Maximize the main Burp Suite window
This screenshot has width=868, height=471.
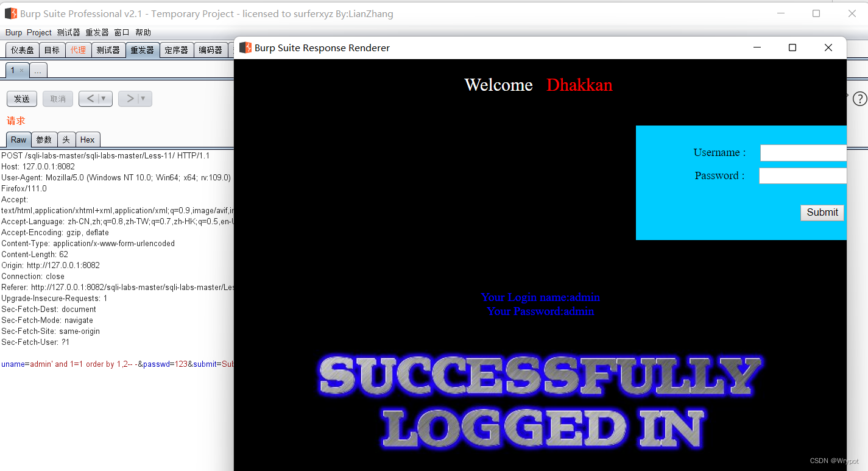point(816,13)
